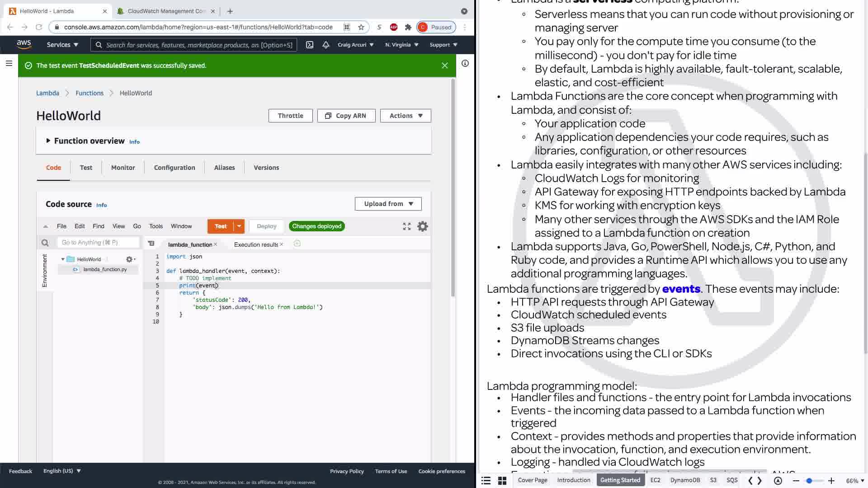This screenshot has height=488, width=868.
Task: Open the Actions dropdown menu
Action: [x=406, y=116]
